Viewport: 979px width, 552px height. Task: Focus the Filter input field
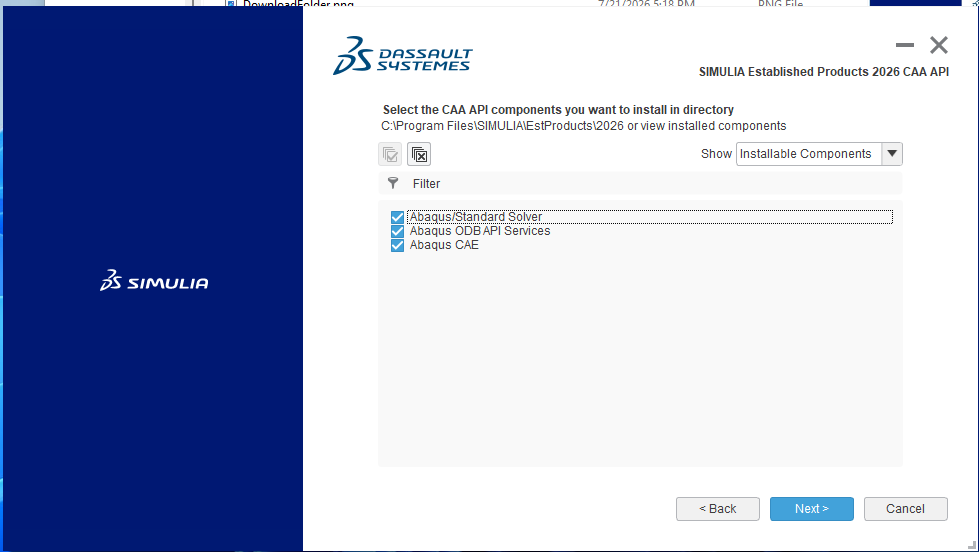coord(640,184)
